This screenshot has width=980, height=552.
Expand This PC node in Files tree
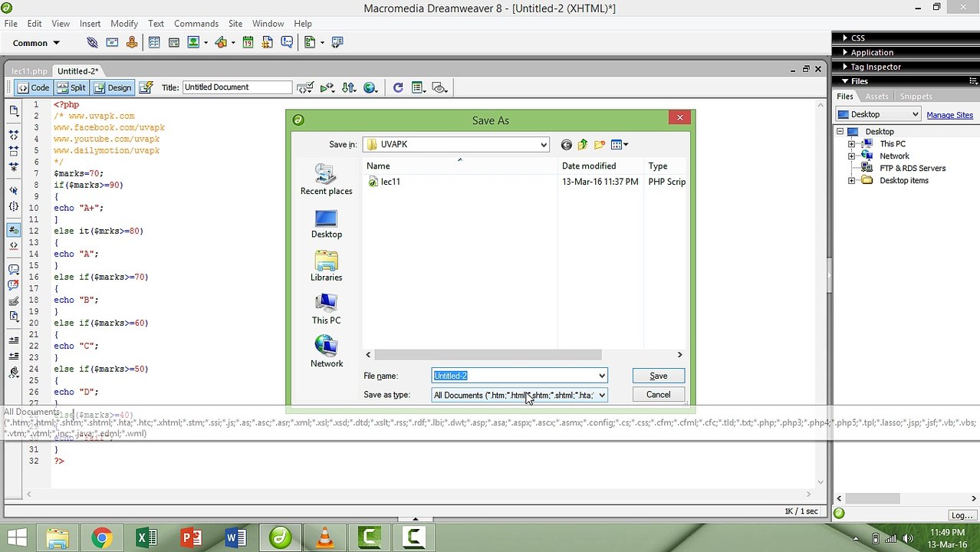click(x=851, y=143)
